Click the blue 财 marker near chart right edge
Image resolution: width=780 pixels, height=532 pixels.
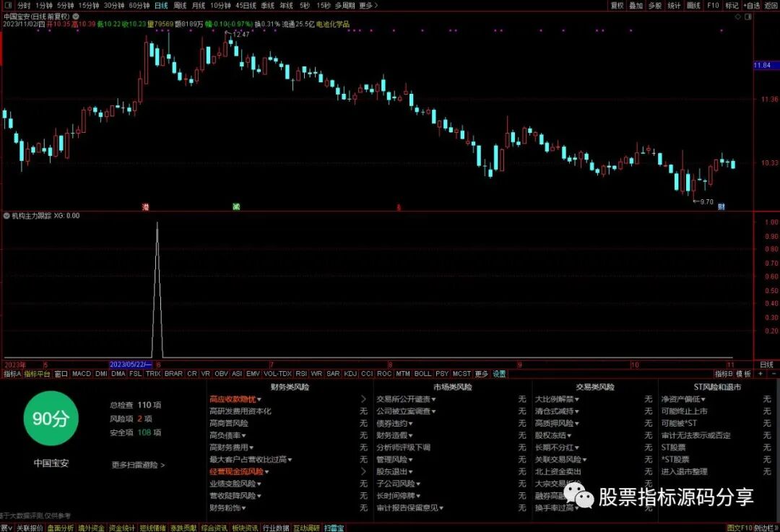coord(721,207)
